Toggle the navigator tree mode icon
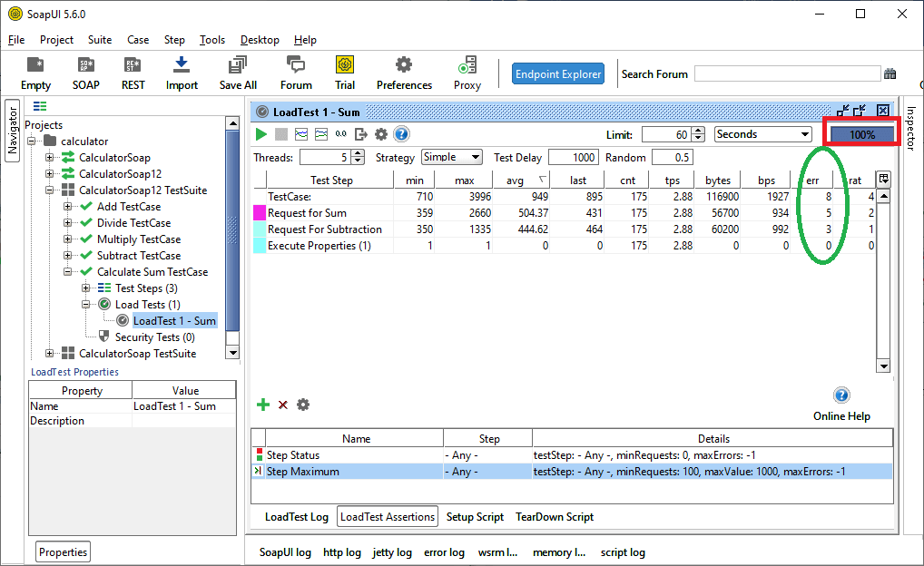This screenshot has height=566, width=924. (x=39, y=106)
